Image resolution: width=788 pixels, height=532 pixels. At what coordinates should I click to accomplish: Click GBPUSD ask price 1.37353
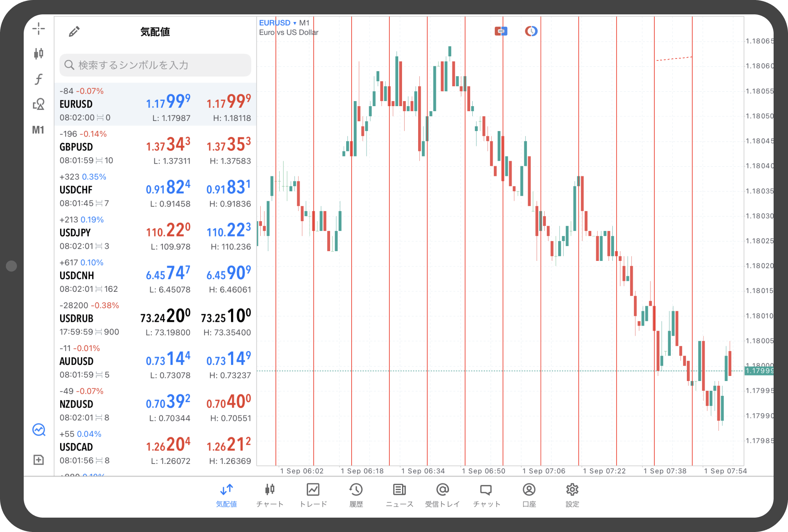(x=229, y=145)
